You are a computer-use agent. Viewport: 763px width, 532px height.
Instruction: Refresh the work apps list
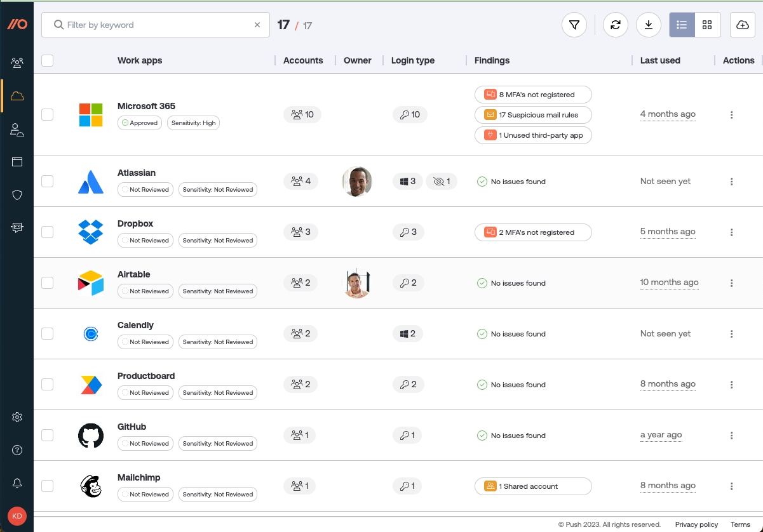coord(615,25)
